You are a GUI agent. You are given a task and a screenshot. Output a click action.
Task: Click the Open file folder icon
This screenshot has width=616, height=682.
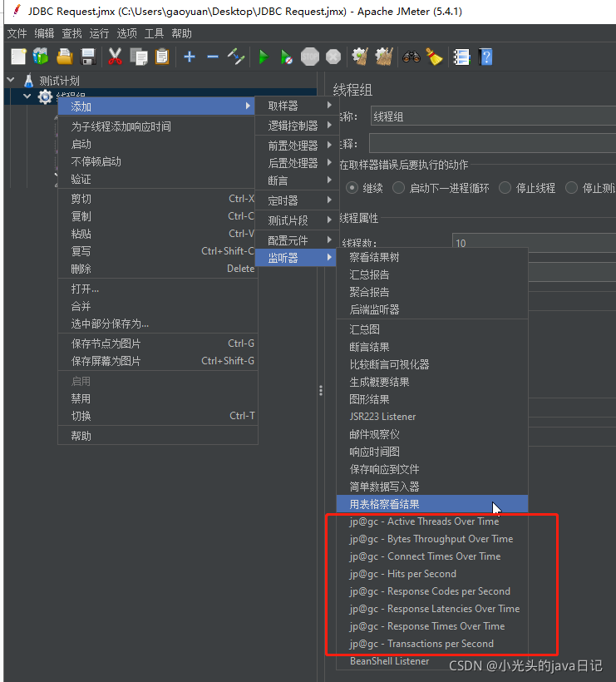pyautogui.click(x=65, y=57)
